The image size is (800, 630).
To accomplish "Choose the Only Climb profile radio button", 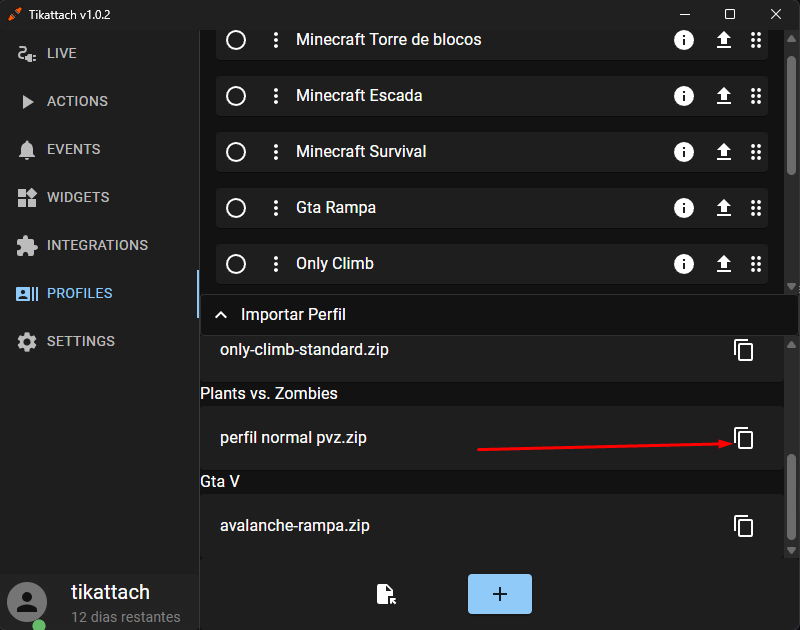I will point(236,264).
